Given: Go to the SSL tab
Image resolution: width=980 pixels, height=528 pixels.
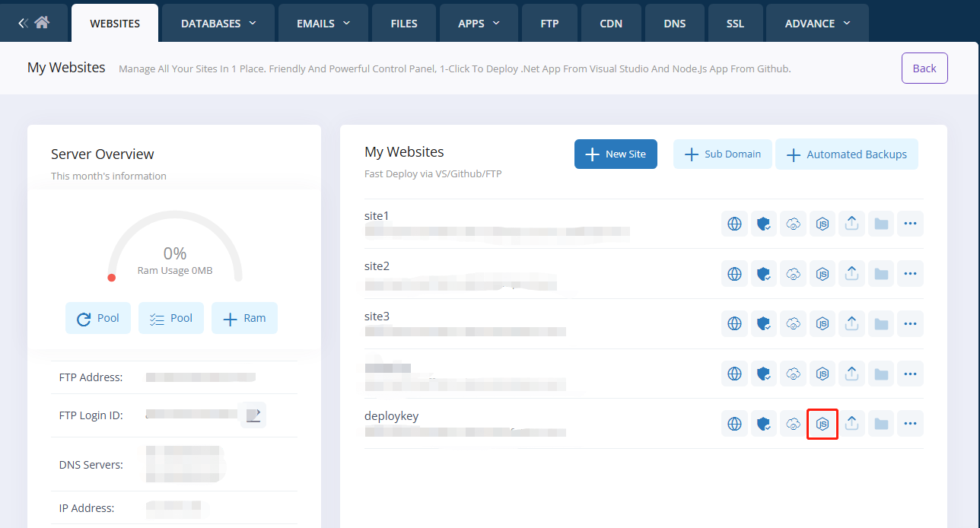Looking at the screenshot, I should (x=735, y=24).
